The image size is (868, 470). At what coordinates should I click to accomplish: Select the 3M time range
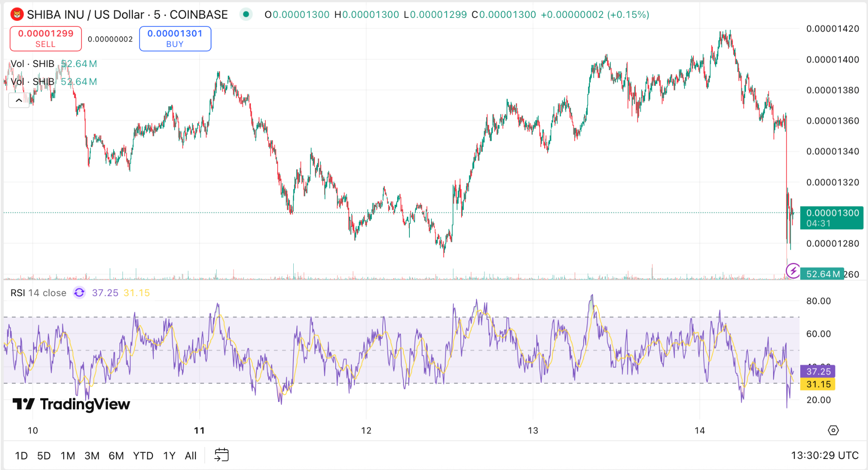(92, 456)
